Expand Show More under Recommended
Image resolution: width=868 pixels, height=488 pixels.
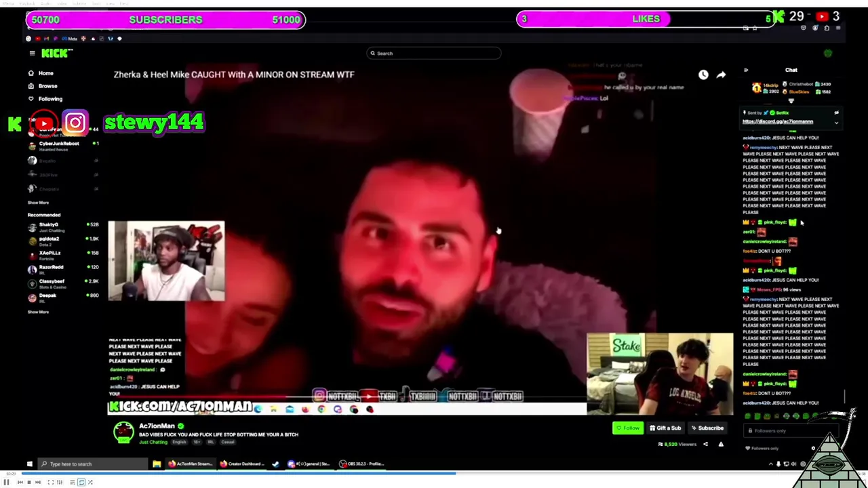pyautogui.click(x=38, y=312)
